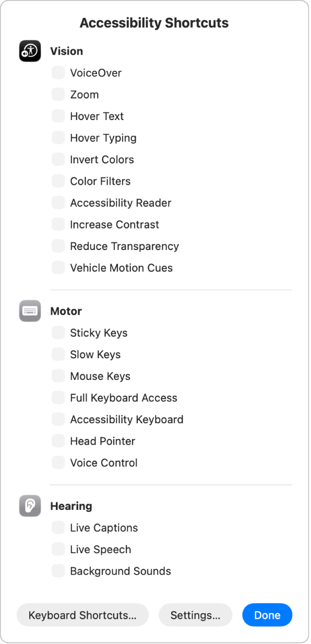Screen dimensions: 311x644
Task: Check the Live Captions box
Action: point(58,528)
